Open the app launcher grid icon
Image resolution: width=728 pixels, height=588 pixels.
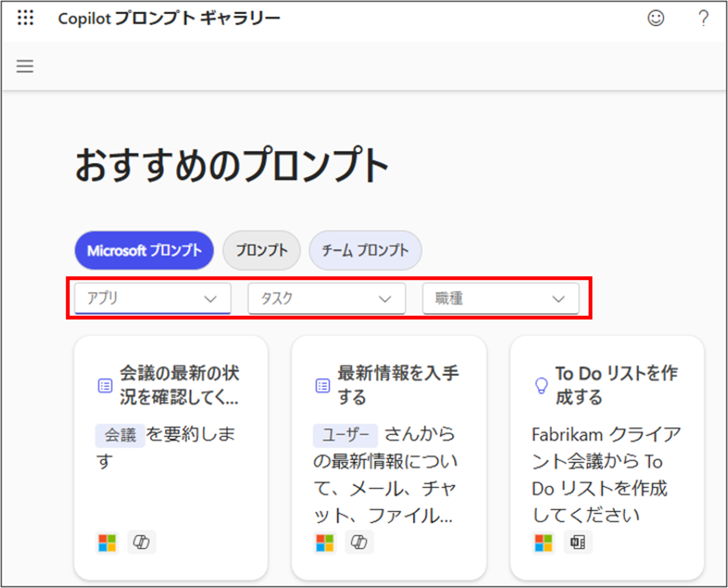point(25,18)
